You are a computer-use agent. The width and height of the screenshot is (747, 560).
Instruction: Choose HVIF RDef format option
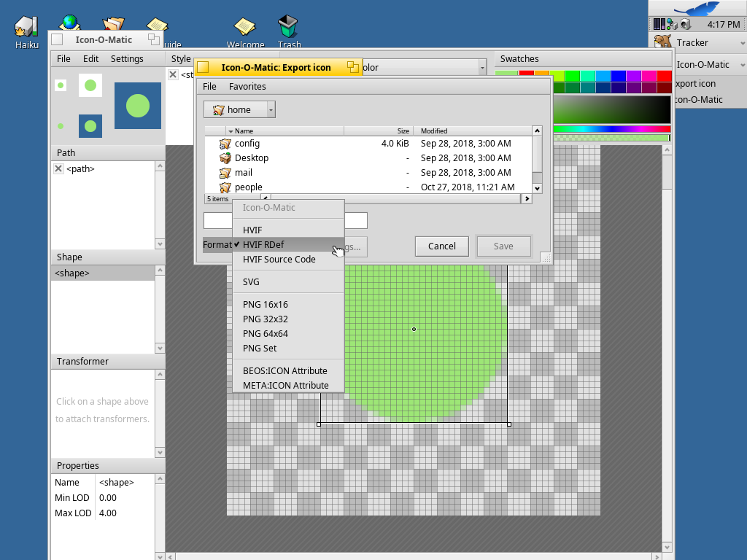click(x=288, y=244)
